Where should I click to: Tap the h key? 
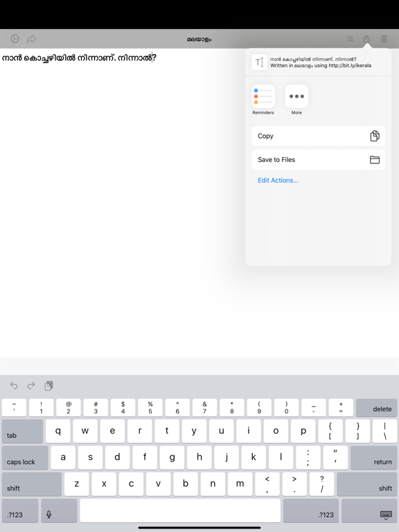coord(199,458)
